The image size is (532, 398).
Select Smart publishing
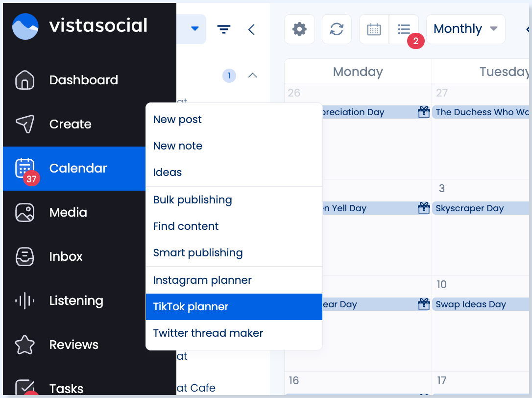click(x=234, y=253)
